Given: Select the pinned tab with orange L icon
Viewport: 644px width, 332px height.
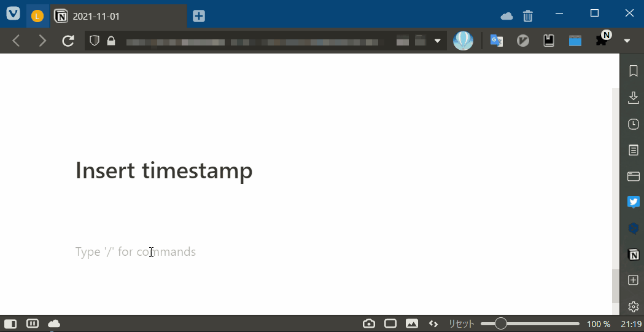Looking at the screenshot, I should pyautogui.click(x=37, y=16).
